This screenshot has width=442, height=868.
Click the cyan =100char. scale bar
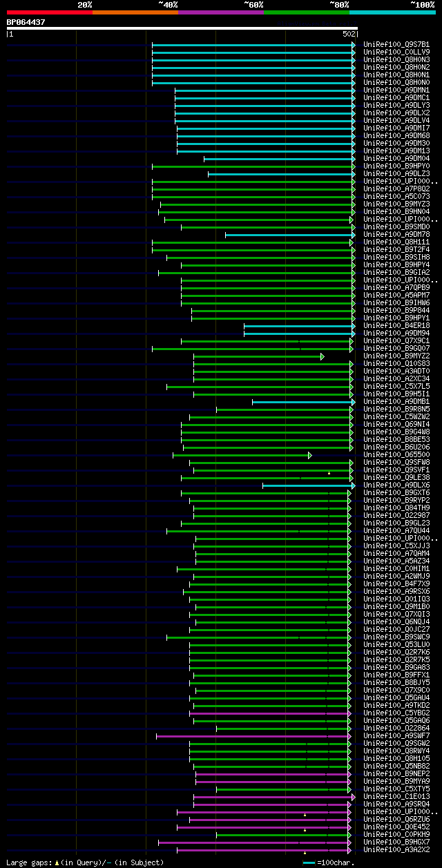(309, 862)
